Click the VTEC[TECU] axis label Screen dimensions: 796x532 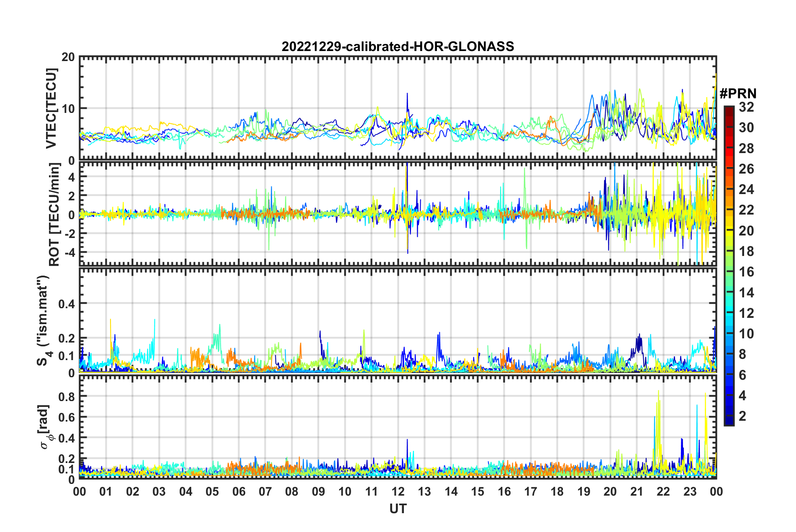(51, 108)
